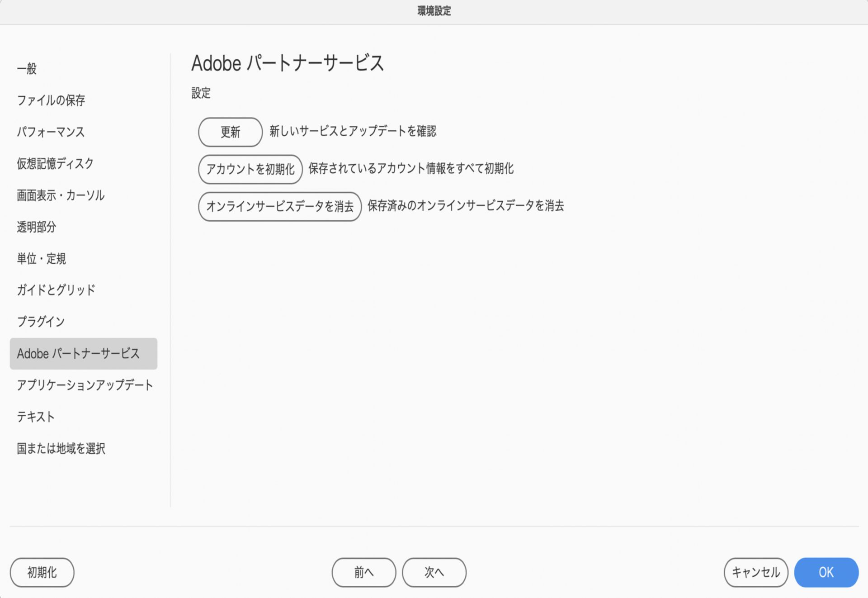
Task: Click オンラインサービスデータを消去 button
Action: pos(279,207)
